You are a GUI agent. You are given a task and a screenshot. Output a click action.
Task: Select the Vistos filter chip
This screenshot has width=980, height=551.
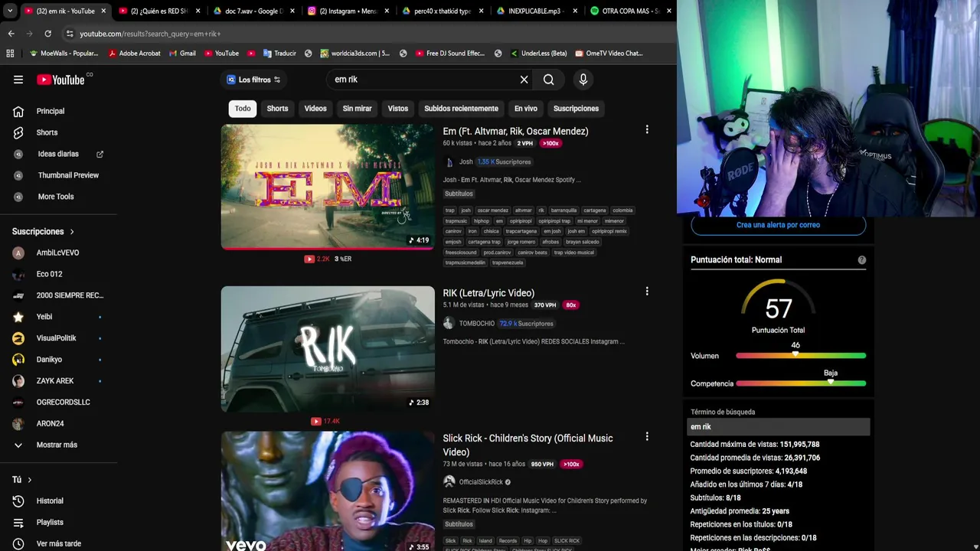click(x=398, y=109)
